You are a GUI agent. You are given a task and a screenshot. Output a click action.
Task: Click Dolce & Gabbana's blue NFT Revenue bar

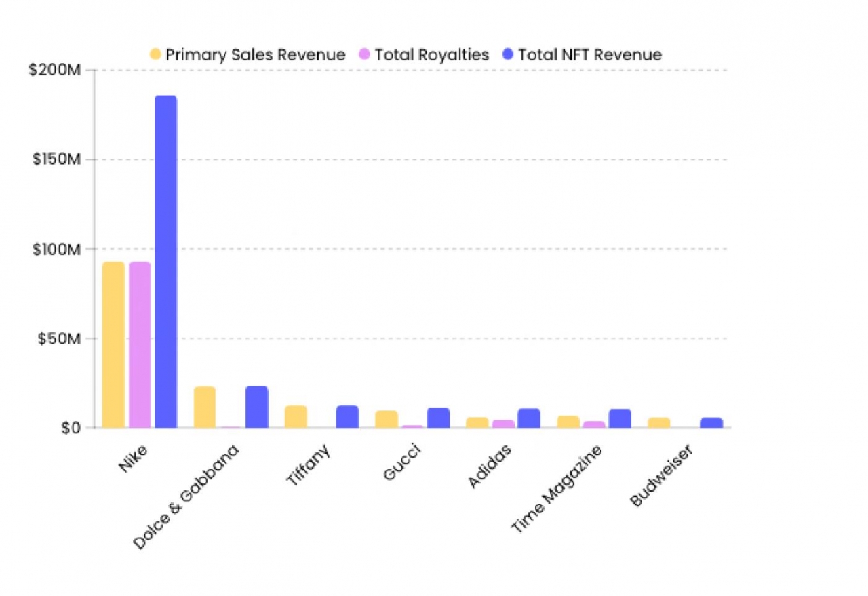257,407
